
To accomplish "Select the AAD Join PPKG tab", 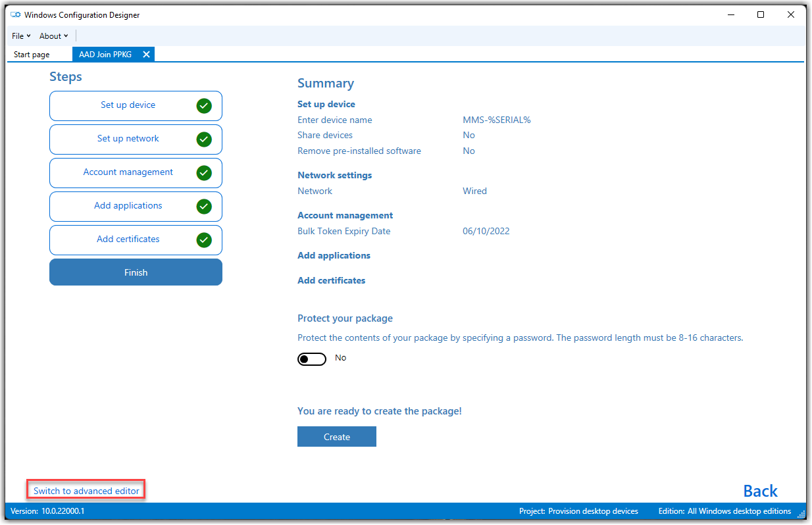I will [105, 55].
